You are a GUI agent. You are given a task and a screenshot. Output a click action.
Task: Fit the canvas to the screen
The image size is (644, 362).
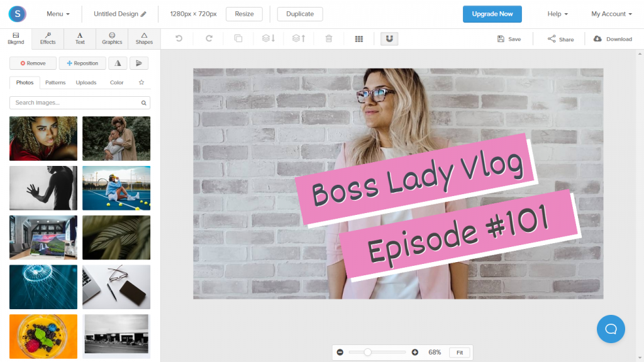coord(460,352)
